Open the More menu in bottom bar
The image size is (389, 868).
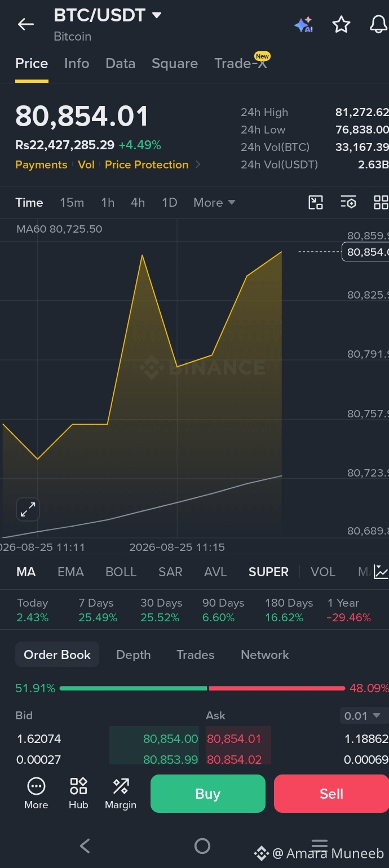[36, 793]
